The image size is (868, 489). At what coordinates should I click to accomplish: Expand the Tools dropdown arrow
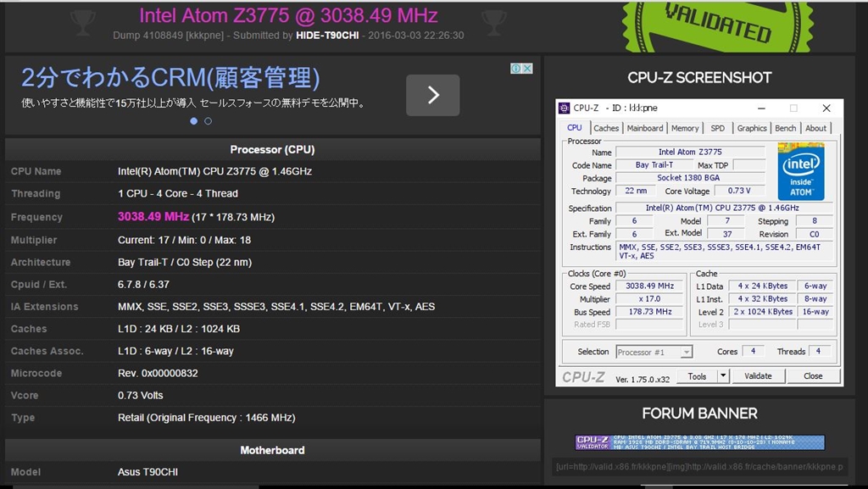click(722, 376)
